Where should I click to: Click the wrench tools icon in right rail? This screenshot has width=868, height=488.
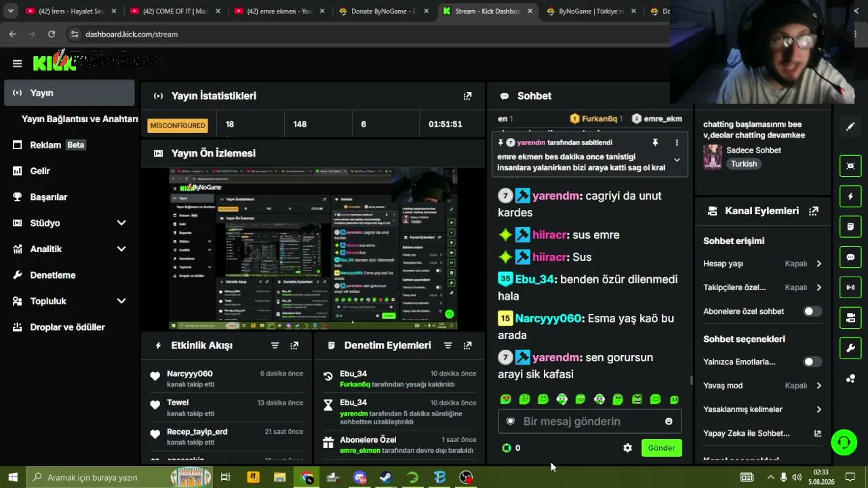(x=850, y=348)
